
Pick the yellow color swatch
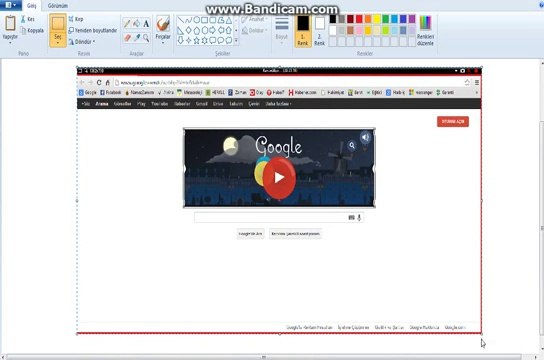pos(376,19)
